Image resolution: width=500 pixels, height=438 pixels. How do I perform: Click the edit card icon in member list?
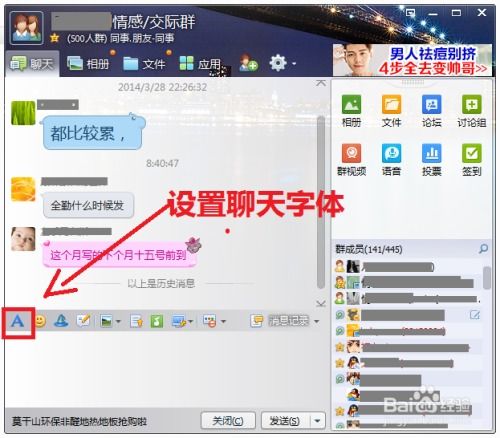point(475,315)
